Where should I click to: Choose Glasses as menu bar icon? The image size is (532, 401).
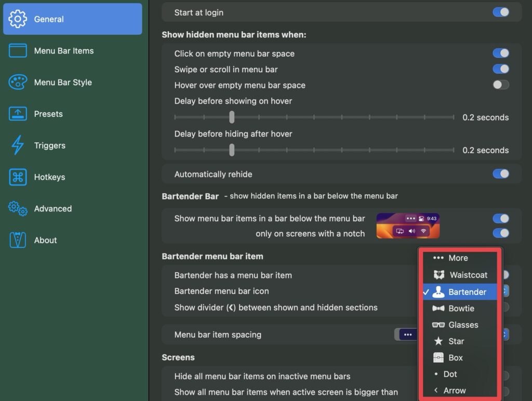click(x=460, y=325)
